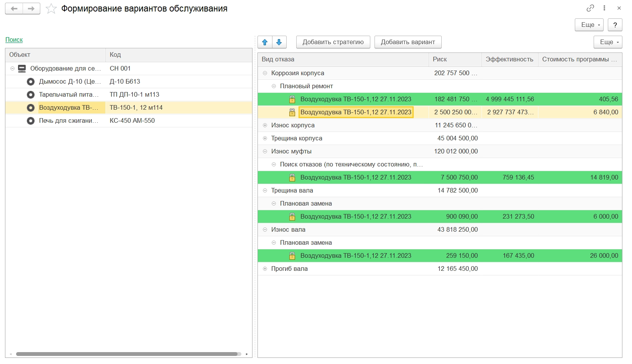Open help with the question mark button
This screenshot has width=632, height=364.
click(x=615, y=25)
